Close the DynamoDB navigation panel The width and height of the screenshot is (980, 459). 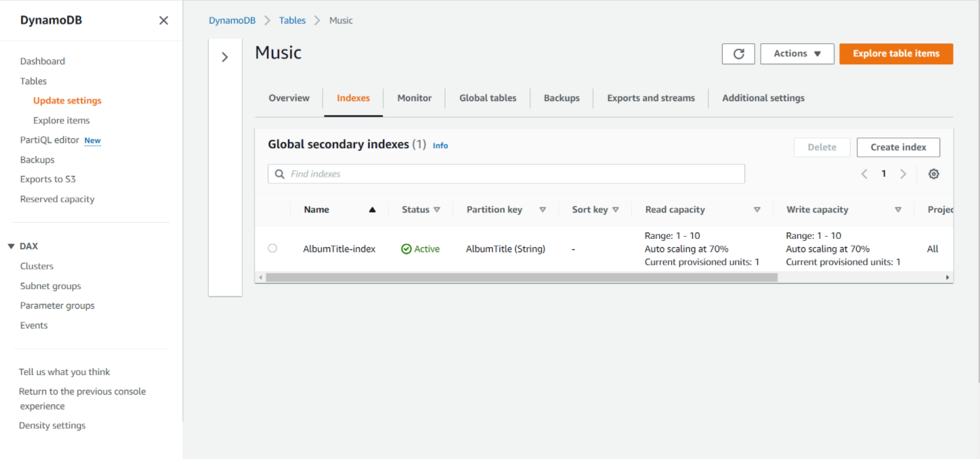click(164, 20)
